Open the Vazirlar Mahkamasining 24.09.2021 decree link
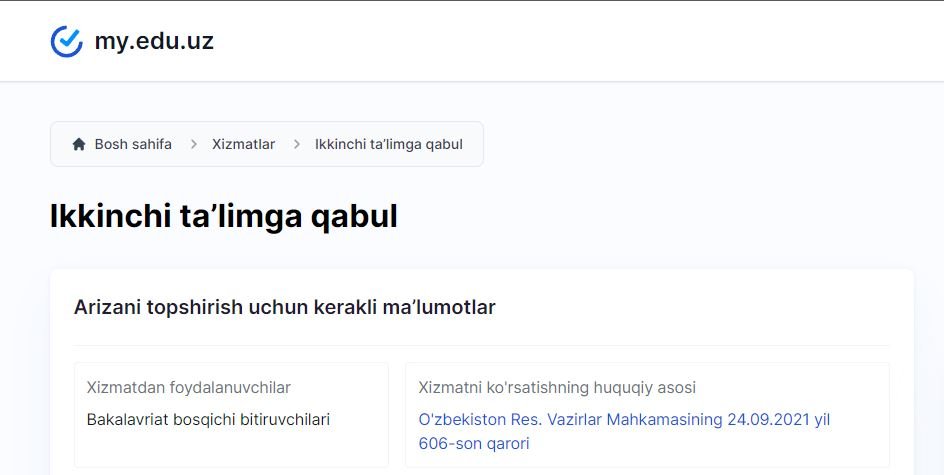 (x=624, y=432)
